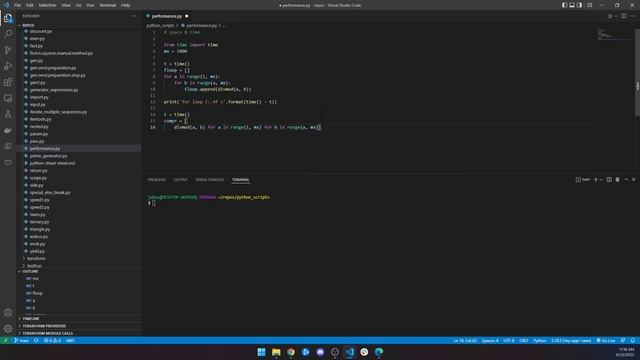This screenshot has width=640, height=360.
Task: Click the editor minimap
Action: (x=615, y=35)
